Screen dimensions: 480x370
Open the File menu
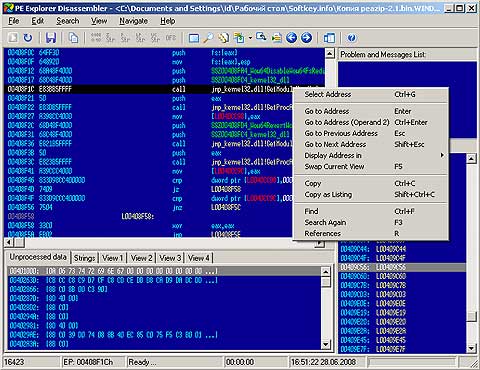(x=14, y=21)
